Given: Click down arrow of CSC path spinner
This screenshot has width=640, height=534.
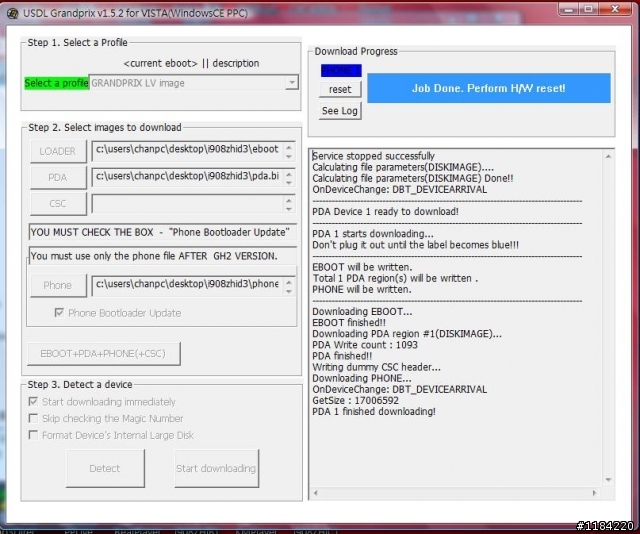Looking at the screenshot, I should (x=289, y=209).
